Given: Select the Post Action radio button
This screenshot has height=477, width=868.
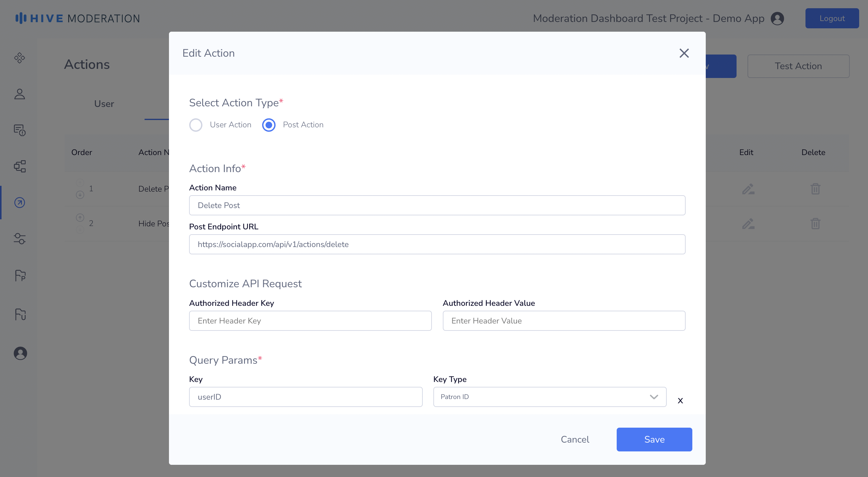Looking at the screenshot, I should point(269,125).
